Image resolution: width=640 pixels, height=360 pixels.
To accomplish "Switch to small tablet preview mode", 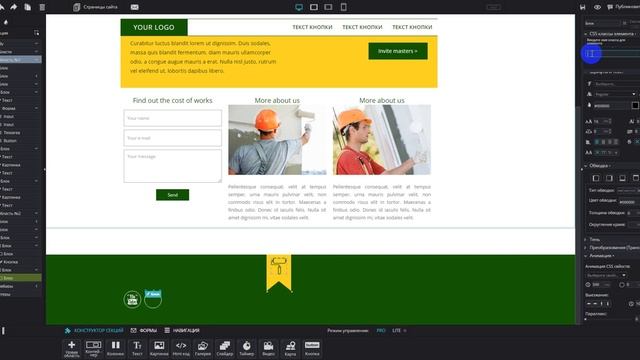I will [x=329, y=7].
